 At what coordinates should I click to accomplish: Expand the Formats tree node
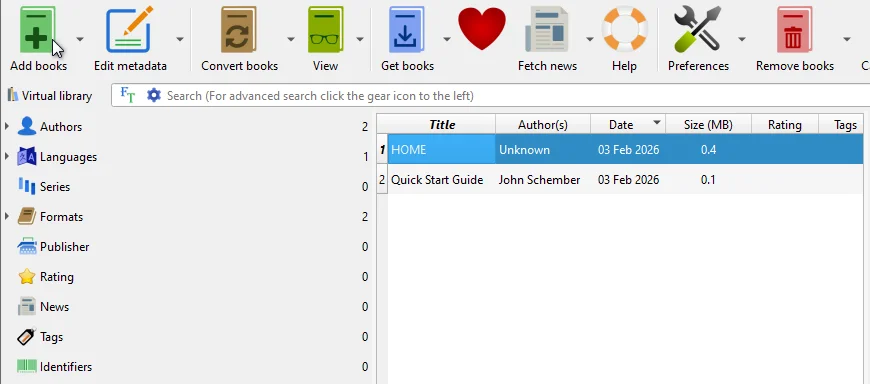click(7, 216)
